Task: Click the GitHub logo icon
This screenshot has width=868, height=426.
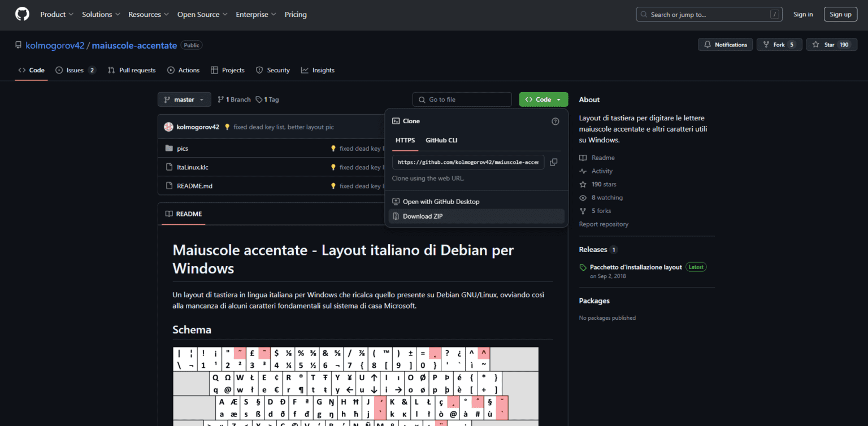Action: [22, 14]
